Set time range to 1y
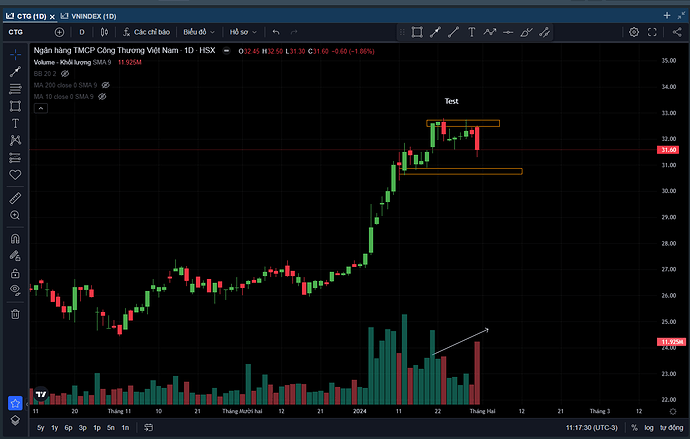This screenshot has width=690, height=439. click(55, 428)
